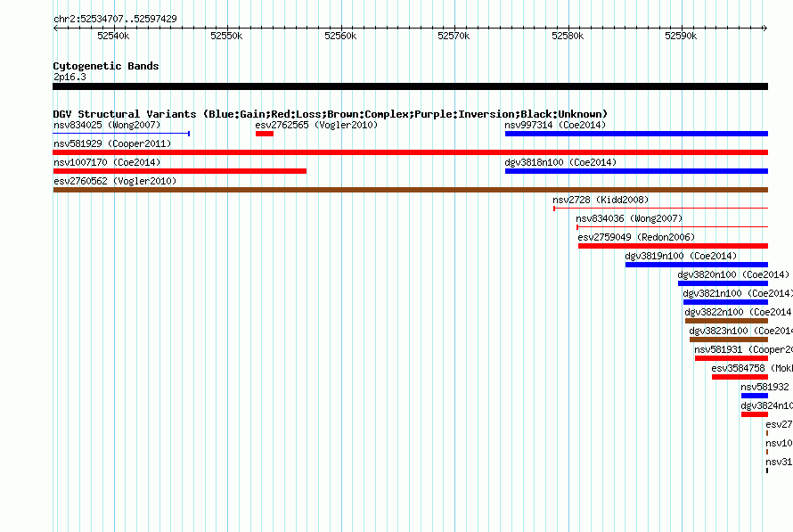Click the DGV Structural Variants track title
The width and height of the screenshot is (793, 532).
click(331, 114)
